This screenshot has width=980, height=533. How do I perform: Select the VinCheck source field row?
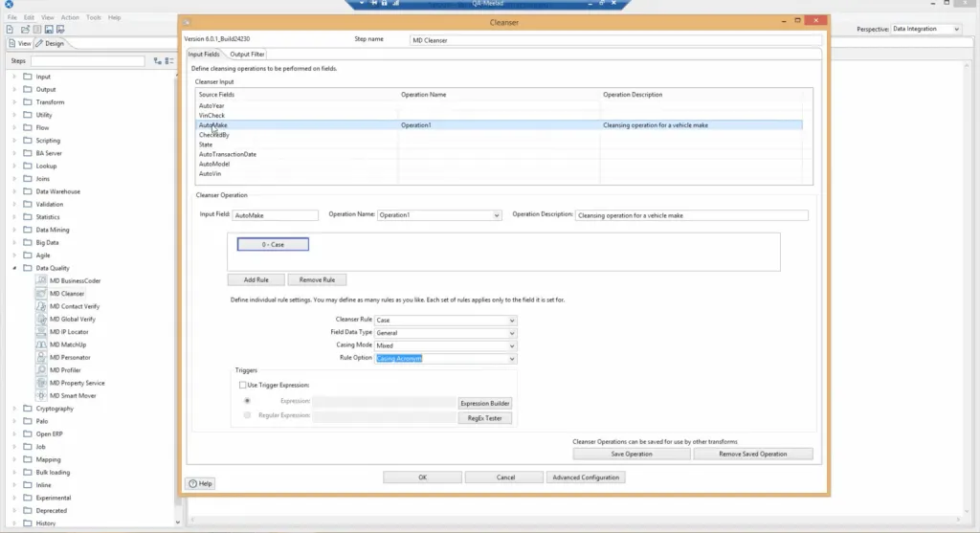[500, 116]
